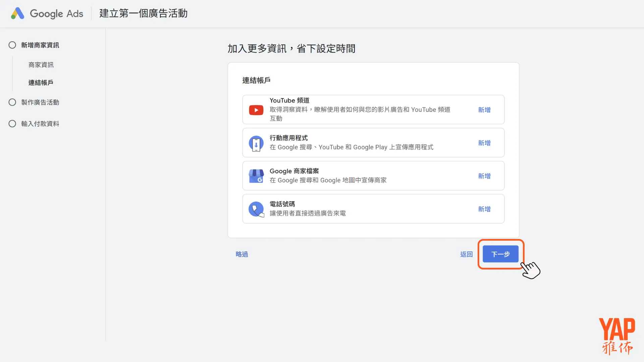The width and height of the screenshot is (644, 362).
Task: Click 新增 for 電話號碼
Action: (x=484, y=209)
